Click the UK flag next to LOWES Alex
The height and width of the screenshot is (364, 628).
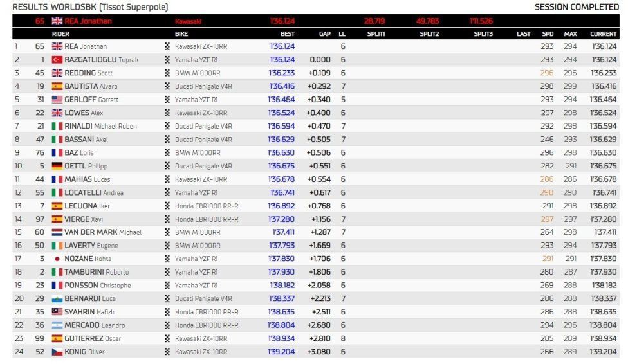point(57,113)
